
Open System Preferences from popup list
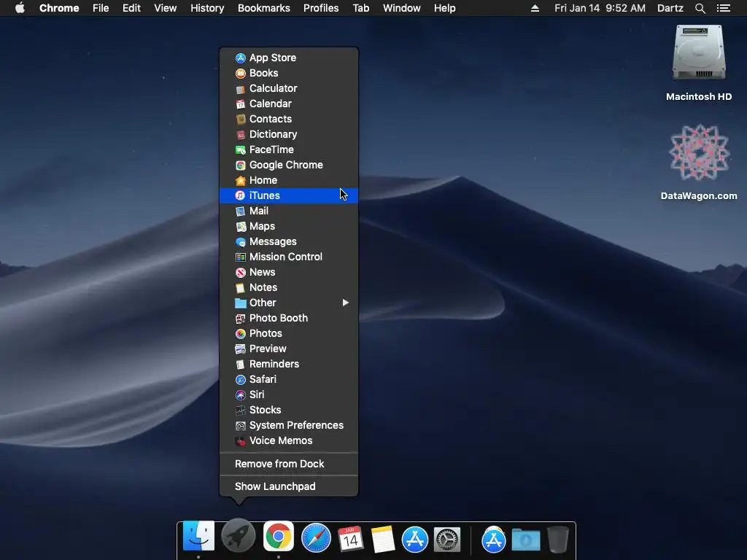click(289, 425)
